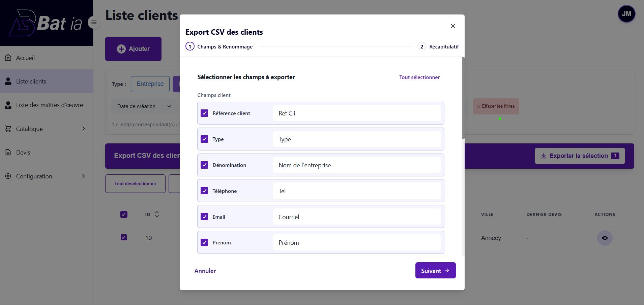
Task: Uncheck the Téléphone field checkbox
Action: coord(204,191)
